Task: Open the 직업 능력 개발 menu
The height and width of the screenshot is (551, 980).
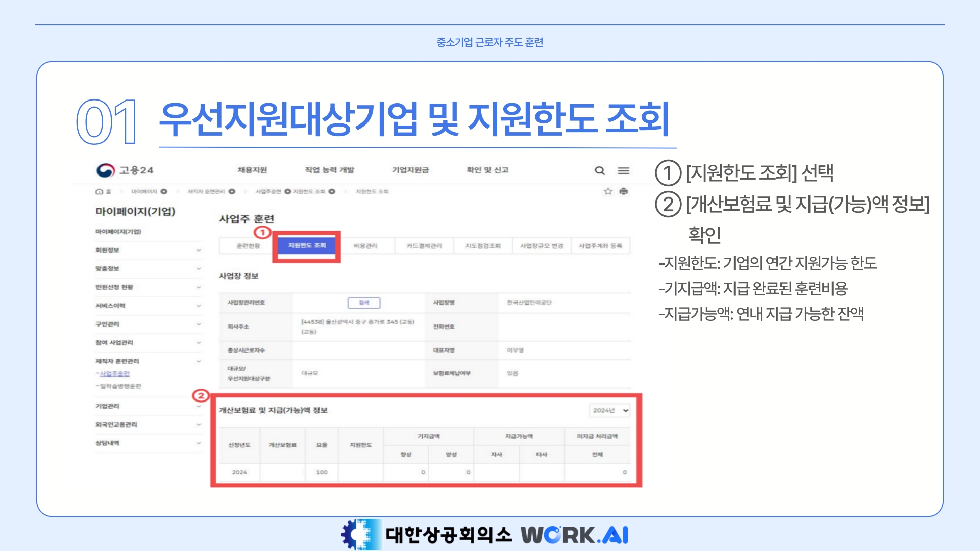Action: [329, 170]
